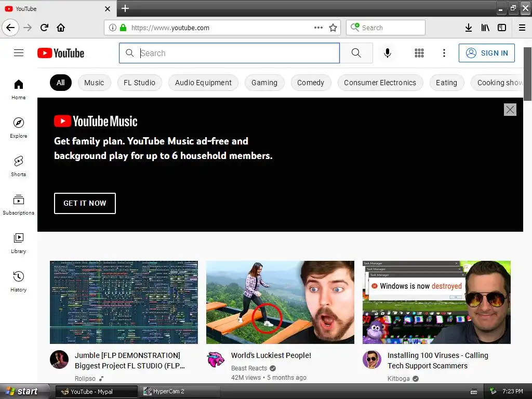532x399 pixels.
Task: Visit the Beast Reacts channel name
Action: click(249, 368)
